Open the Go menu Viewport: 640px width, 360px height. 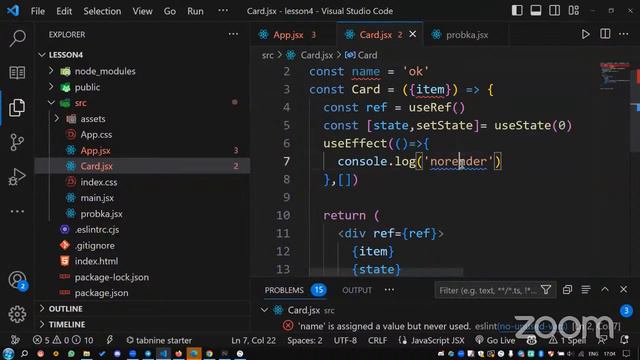pyautogui.click(x=170, y=11)
